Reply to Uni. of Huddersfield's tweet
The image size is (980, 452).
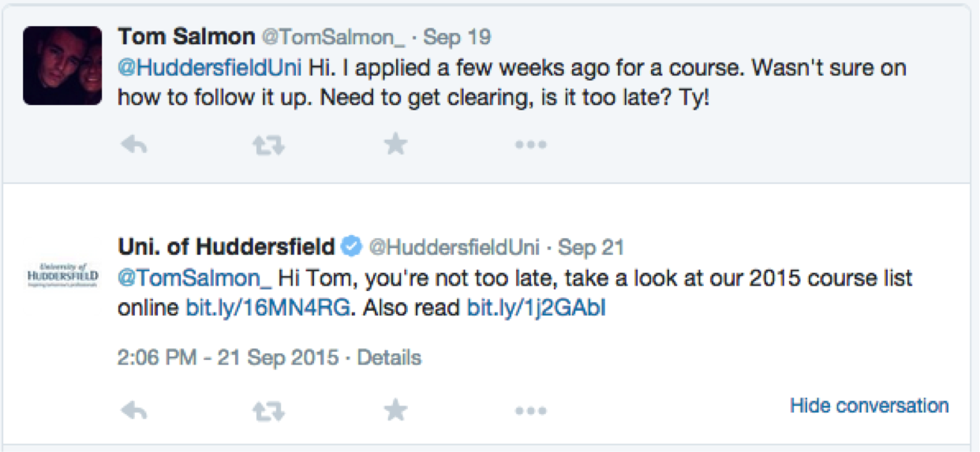pyautogui.click(x=135, y=410)
